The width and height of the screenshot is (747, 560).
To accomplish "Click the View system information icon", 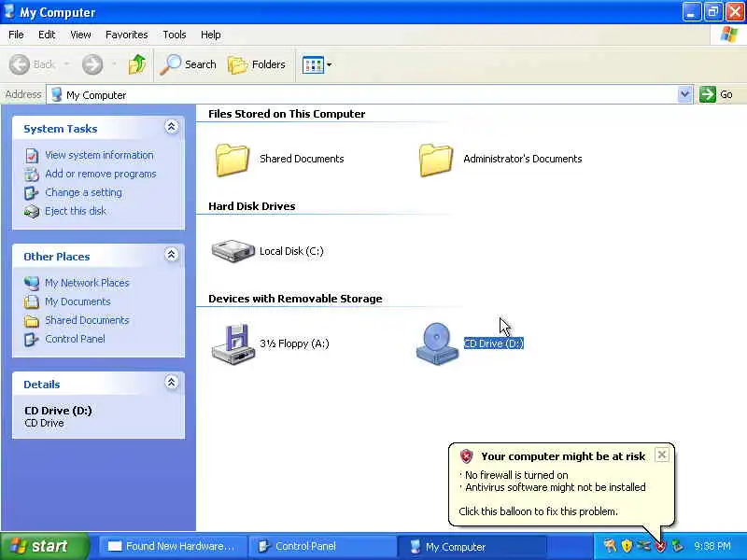I will pyautogui.click(x=32, y=155).
